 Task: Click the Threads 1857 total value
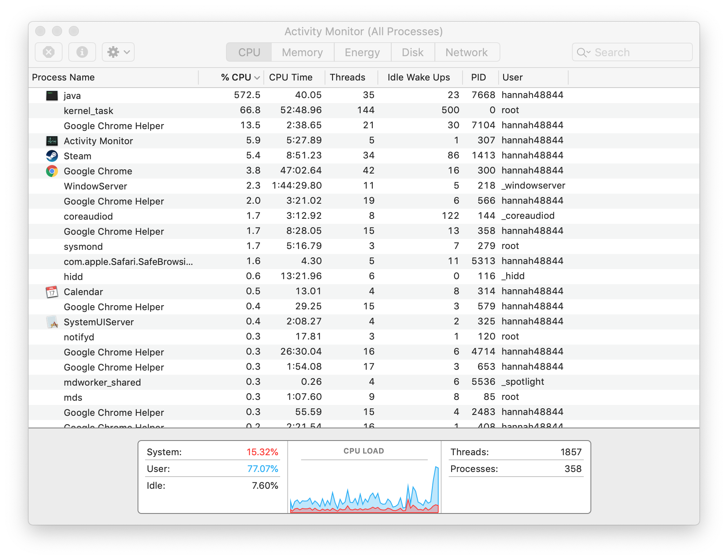point(571,452)
